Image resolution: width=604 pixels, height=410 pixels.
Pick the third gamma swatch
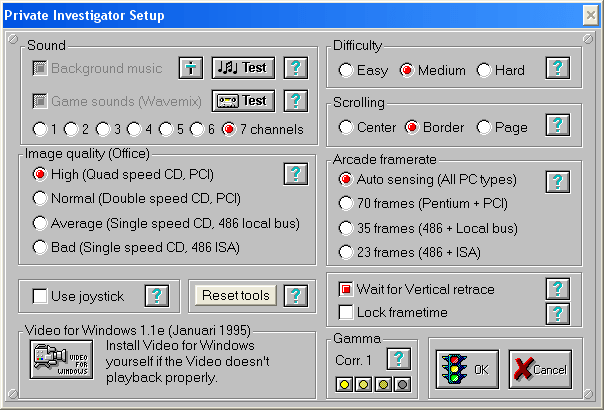(383, 384)
